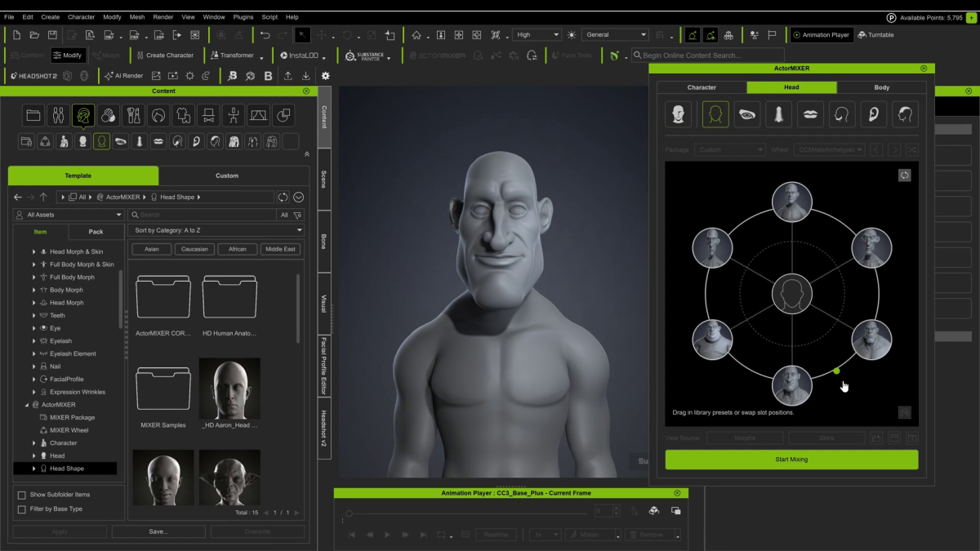Viewport: 980px width, 551px height.
Task: Click the Animation Player timeline slider
Action: click(x=350, y=513)
